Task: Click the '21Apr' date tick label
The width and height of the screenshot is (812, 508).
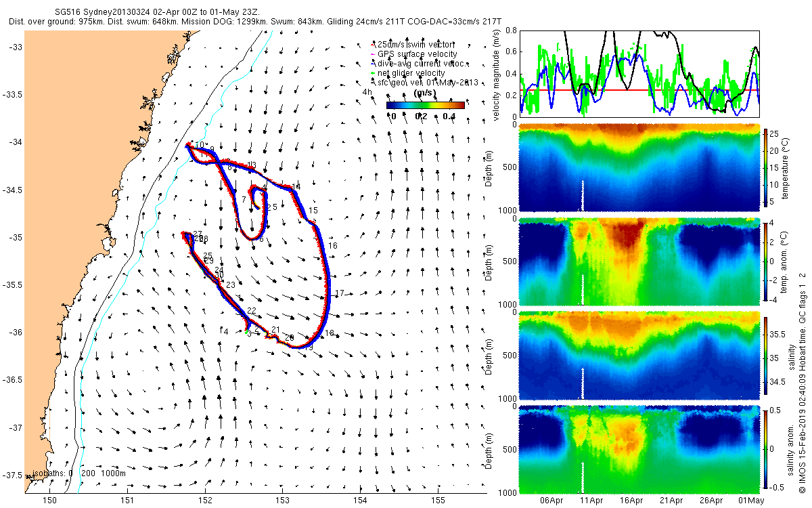Action: [x=672, y=501]
